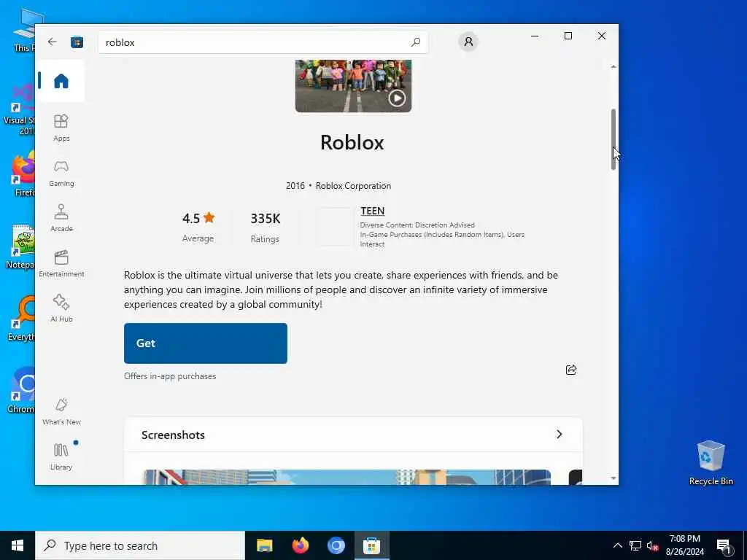Select the Everything desktop shortcut
This screenshot has height=560, width=747.
pyautogui.click(x=21, y=318)
